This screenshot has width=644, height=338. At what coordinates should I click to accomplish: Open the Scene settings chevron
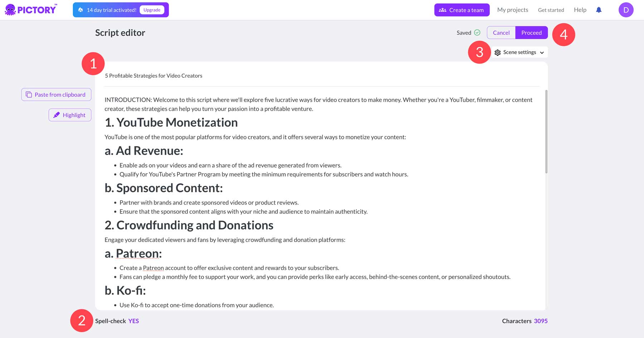pyautogui.click(x=542, y=52)
